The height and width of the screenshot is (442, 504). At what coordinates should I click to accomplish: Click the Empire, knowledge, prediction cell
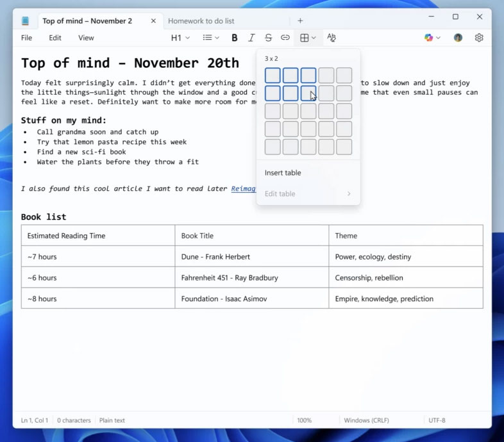pyautogui.click(x=406, y=299)
